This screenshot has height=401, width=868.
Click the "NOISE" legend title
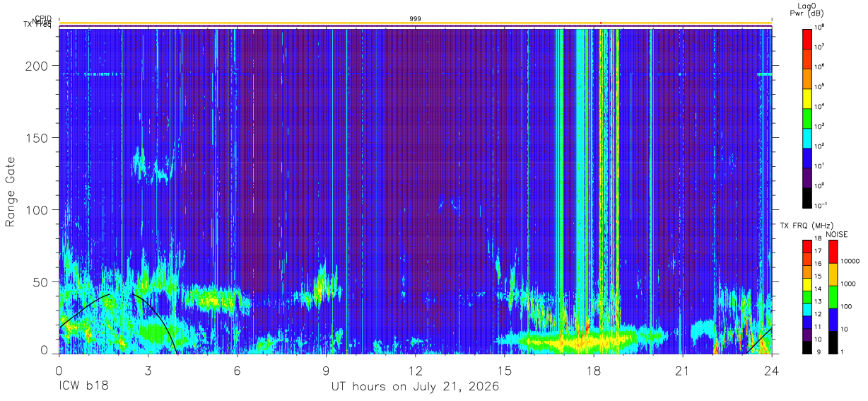tap(837, 233)
